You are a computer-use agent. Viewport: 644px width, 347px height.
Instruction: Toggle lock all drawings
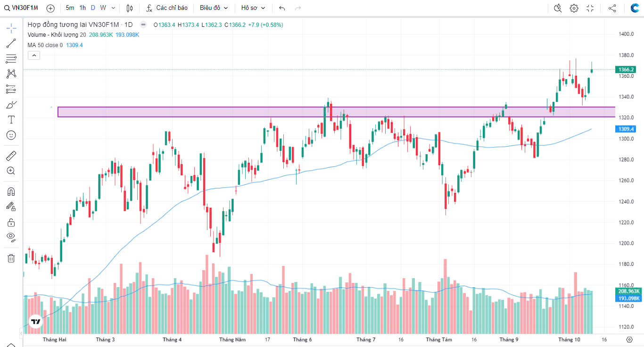click(11, 222)
